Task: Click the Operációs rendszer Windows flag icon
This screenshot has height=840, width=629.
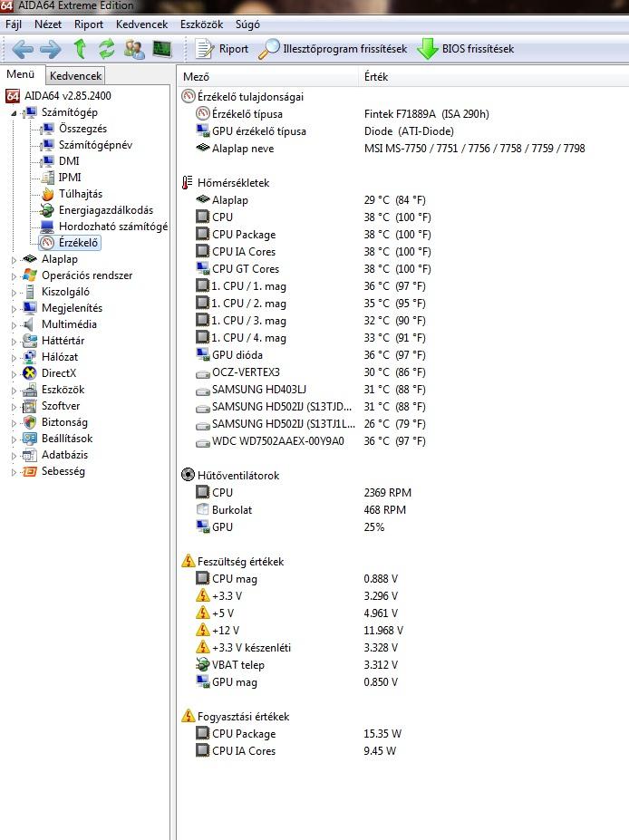Action: coord(30,275)
